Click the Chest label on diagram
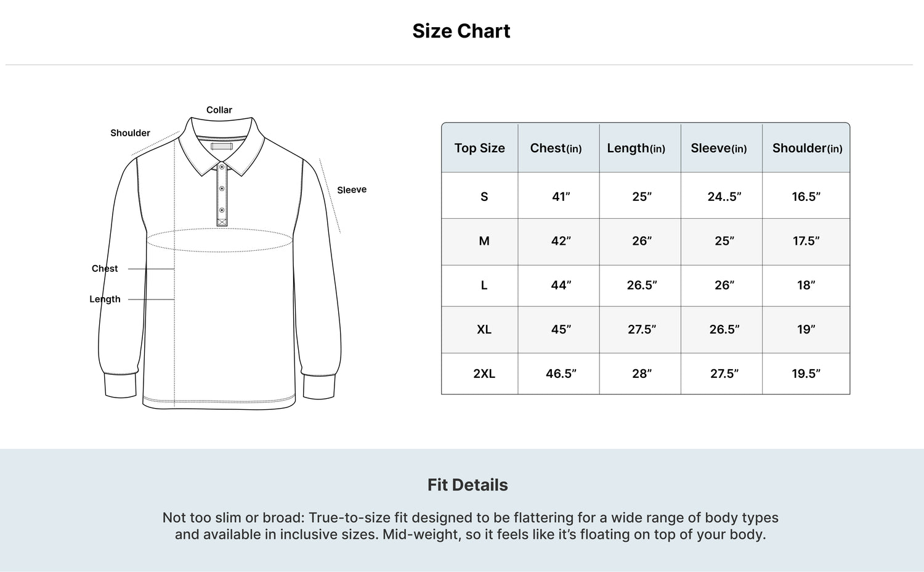Image resolution: width=924 pixels, height=572 pixels. pyautogui.click(x=105, y=269)
